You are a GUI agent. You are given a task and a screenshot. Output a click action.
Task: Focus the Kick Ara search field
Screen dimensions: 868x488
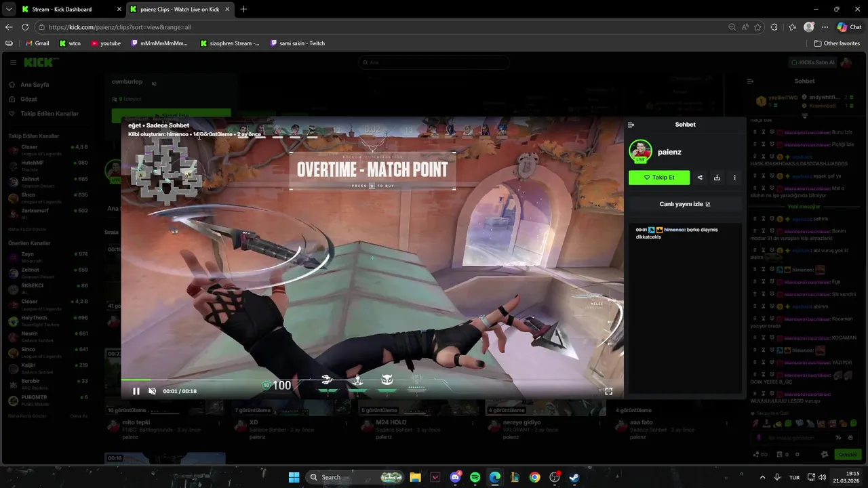tap(434, 62)
